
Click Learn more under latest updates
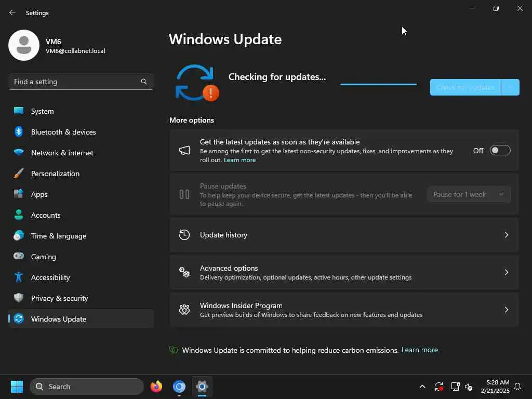tap(240, 160)
